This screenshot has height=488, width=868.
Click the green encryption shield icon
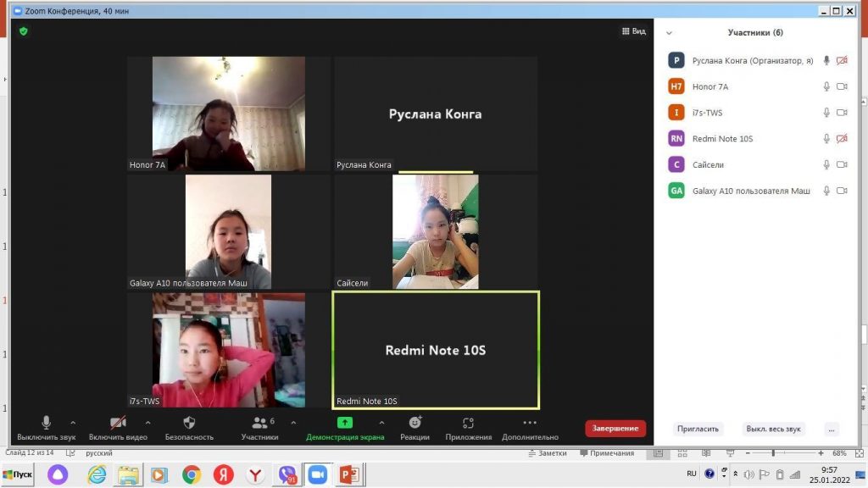coord(24,31)
